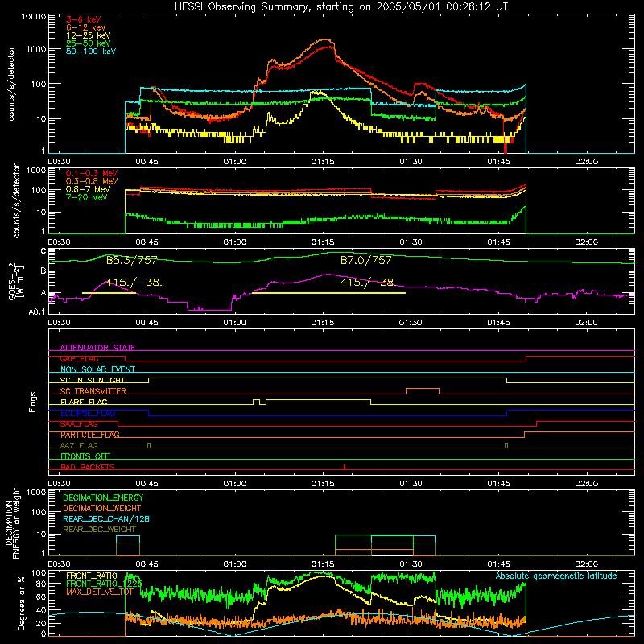Select the NON_SOLAR_EVENT flag label
The height and width of the screenshot is (644, 644).
[x=97, y=369]
